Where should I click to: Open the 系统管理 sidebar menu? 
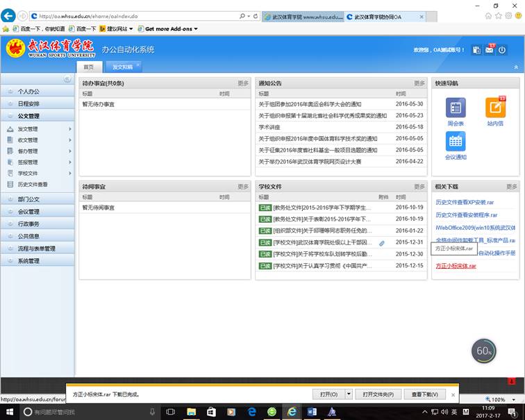pyautogui.click(x=29, y=261)
